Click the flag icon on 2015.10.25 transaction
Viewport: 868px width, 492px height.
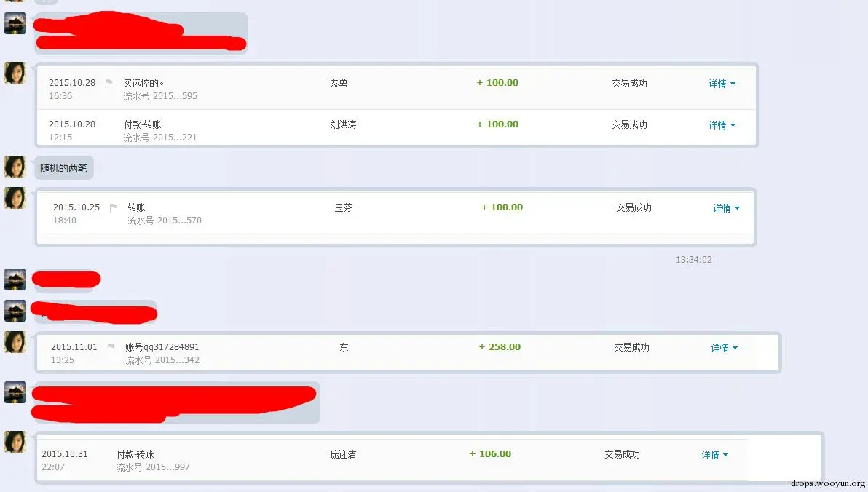click(x=113, y=207)
